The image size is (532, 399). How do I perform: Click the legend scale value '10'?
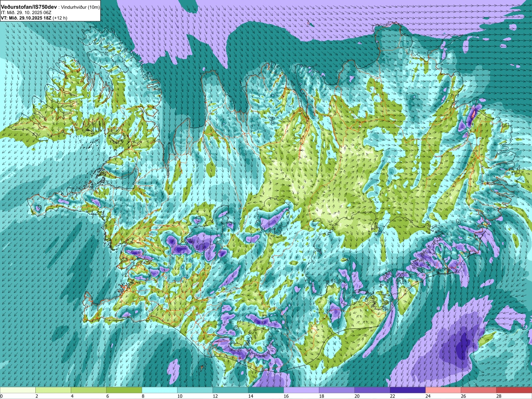click(180, 396)
